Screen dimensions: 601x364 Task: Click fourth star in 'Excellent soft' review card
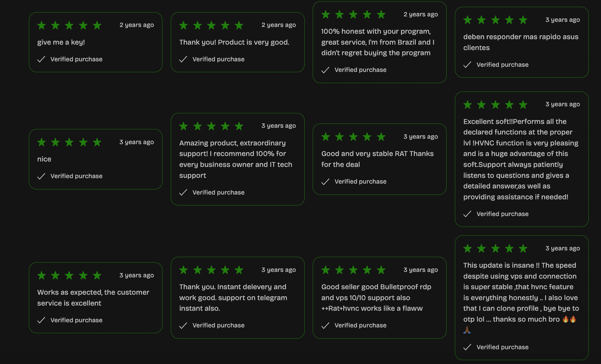point(509,104)
